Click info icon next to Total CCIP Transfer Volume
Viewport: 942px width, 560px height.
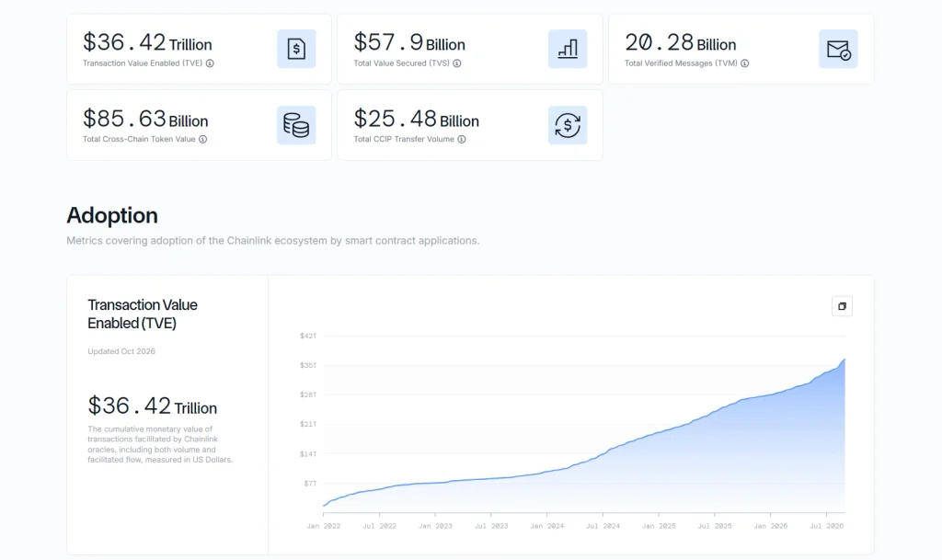[462, 139]
